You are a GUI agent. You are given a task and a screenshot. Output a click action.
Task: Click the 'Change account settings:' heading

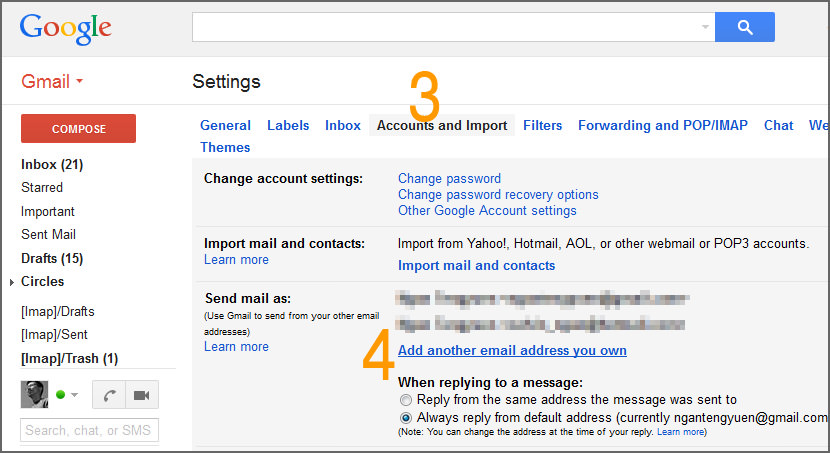(284, 178)
